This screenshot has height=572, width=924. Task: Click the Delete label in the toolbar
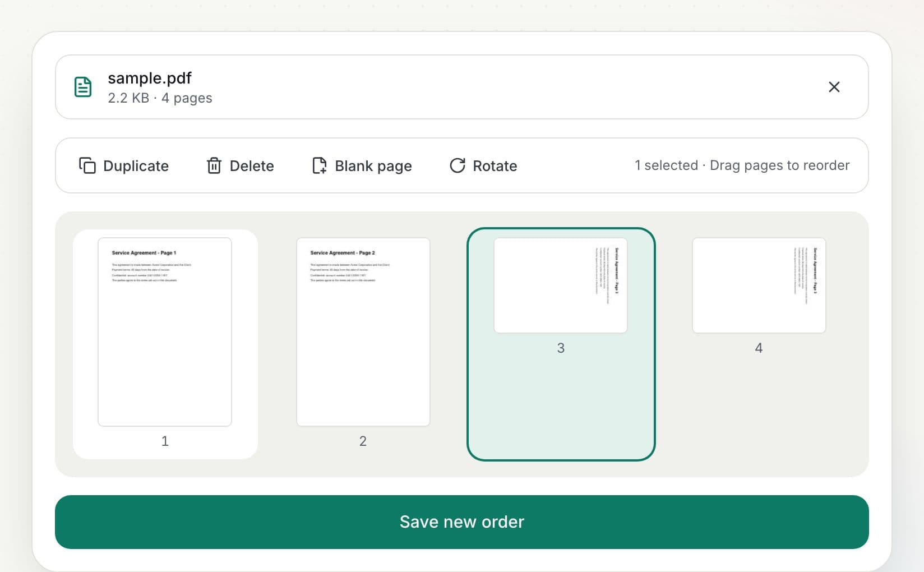point(252,166)
